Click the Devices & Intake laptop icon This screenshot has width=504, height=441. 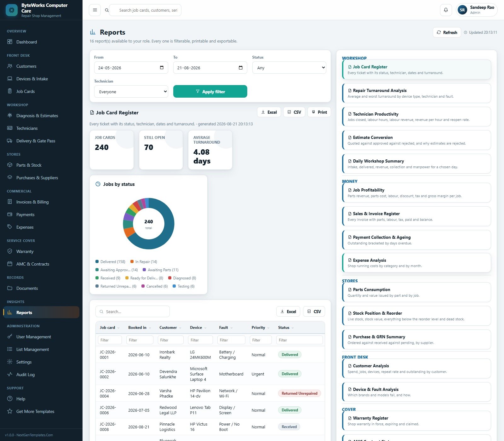click(10, 79)
